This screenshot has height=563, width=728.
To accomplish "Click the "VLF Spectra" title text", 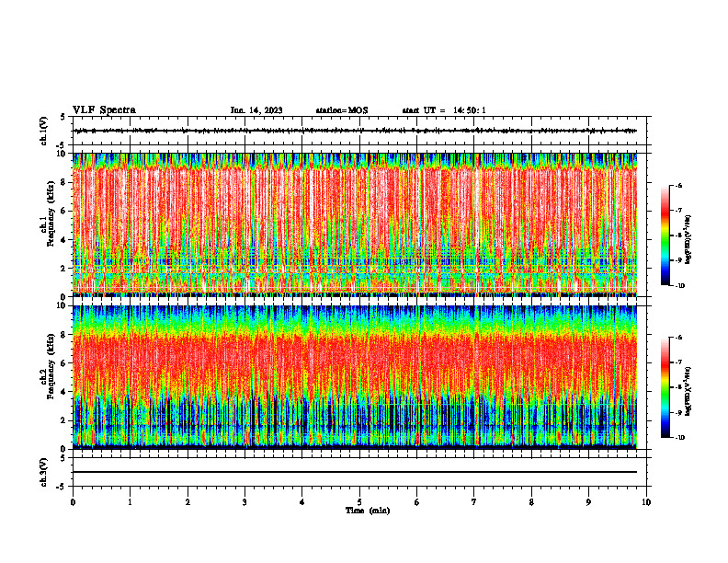I will coord(104,110).
